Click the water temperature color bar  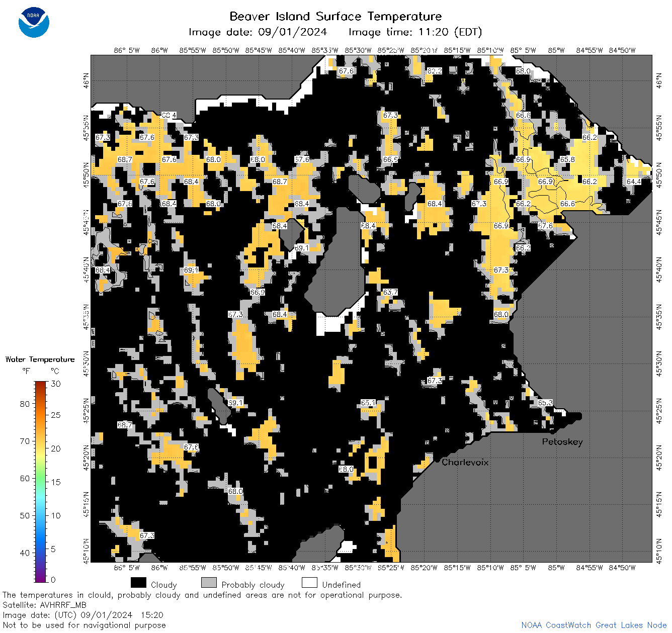click(41, 481)
